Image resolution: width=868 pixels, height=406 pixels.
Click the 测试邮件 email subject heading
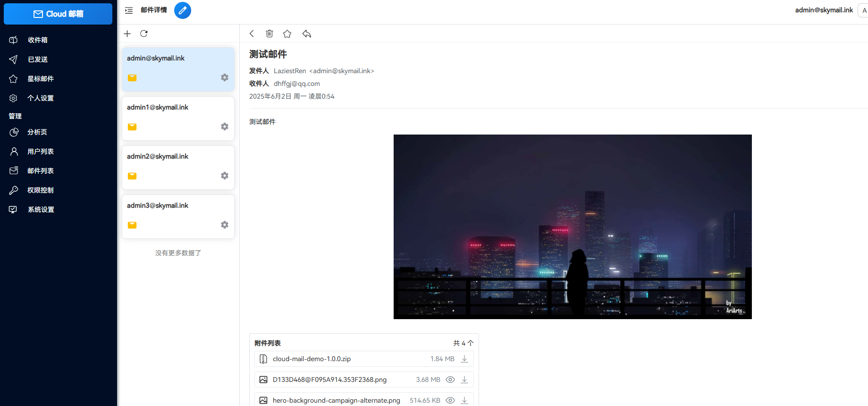pyautogui.click(x=268, y=54)
